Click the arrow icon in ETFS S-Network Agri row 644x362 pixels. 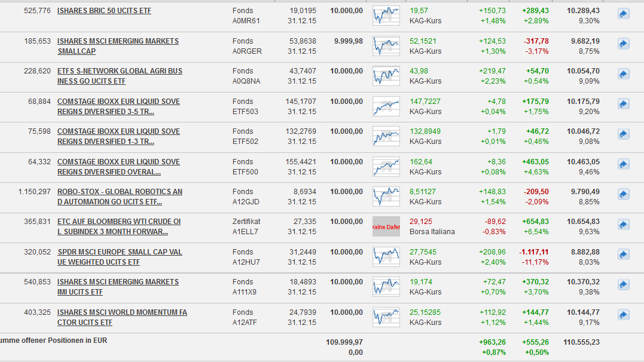pyautogui.click(x=623, y=74)
